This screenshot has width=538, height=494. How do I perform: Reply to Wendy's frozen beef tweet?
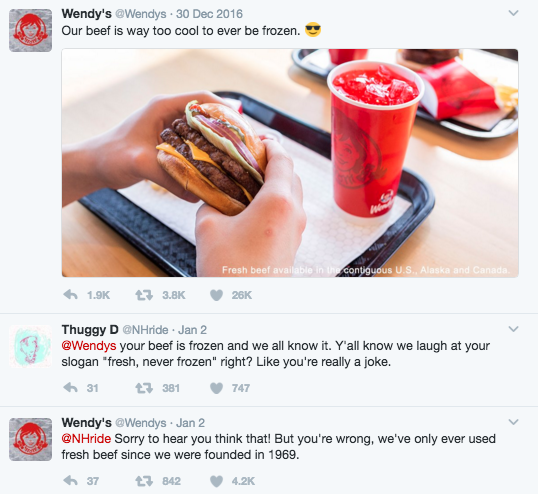(x=71, y=295)
